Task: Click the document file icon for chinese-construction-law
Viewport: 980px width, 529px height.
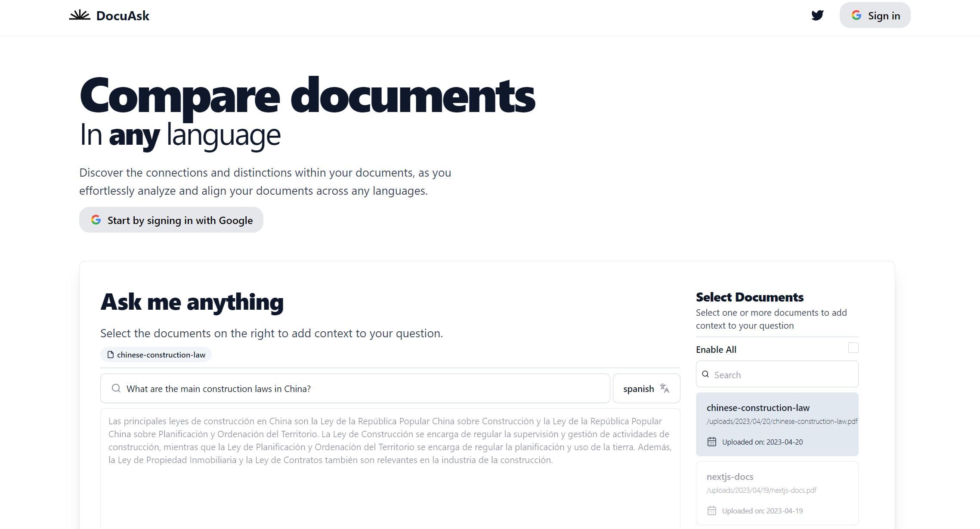Action: (x=109, y=355)
